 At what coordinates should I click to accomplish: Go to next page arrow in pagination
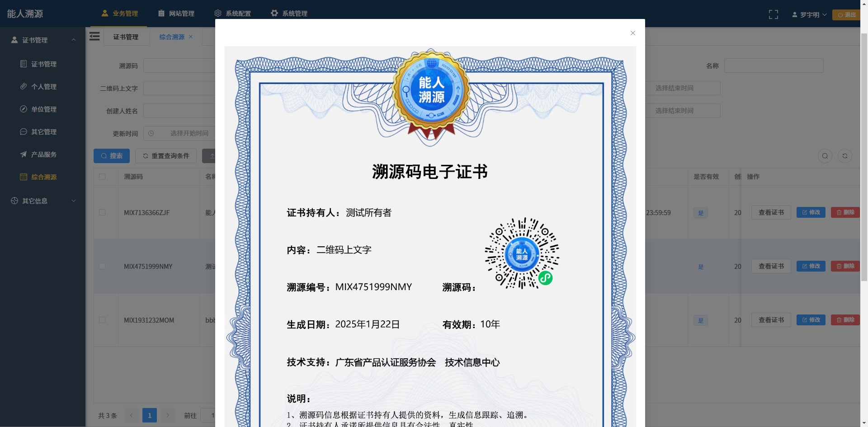coord(168,415)
